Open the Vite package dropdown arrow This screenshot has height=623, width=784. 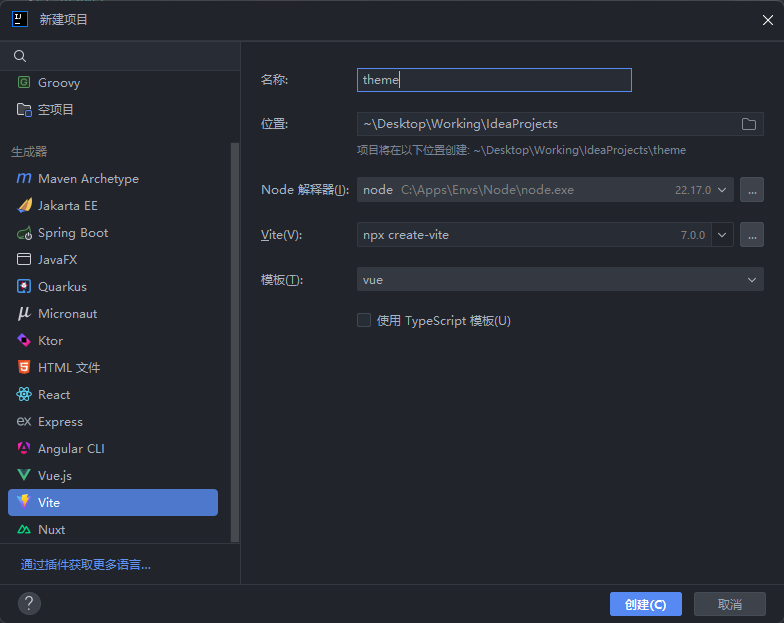tap(722, 235)
